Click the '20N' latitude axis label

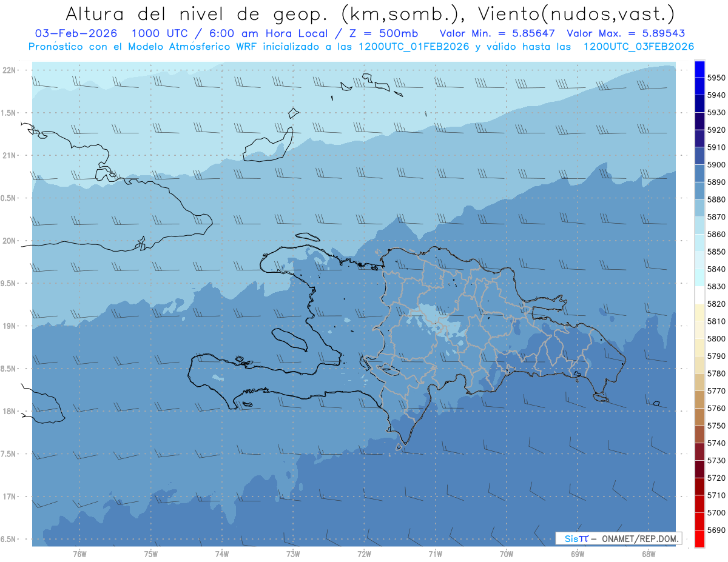pyautogui.click(x=10, y=241)
